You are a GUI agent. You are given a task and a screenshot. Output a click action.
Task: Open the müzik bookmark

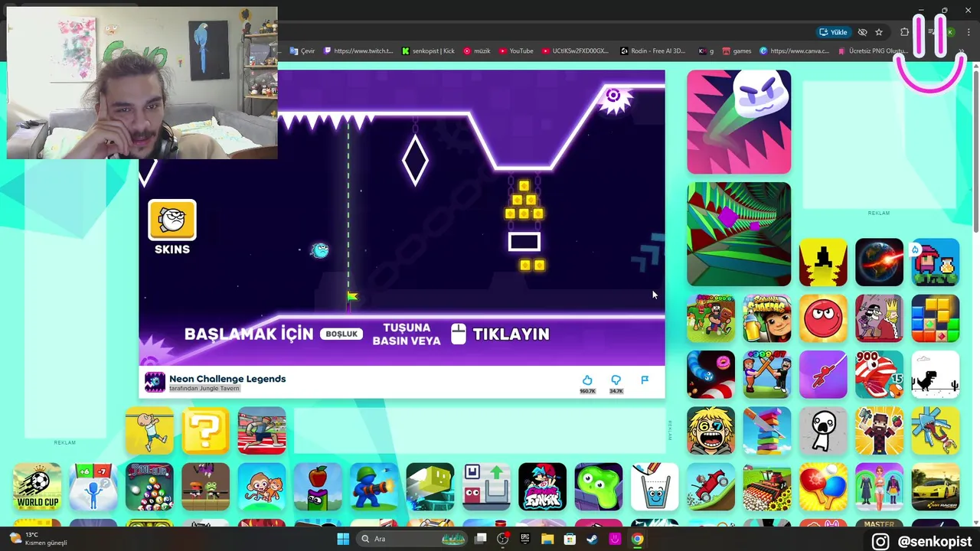476,51
